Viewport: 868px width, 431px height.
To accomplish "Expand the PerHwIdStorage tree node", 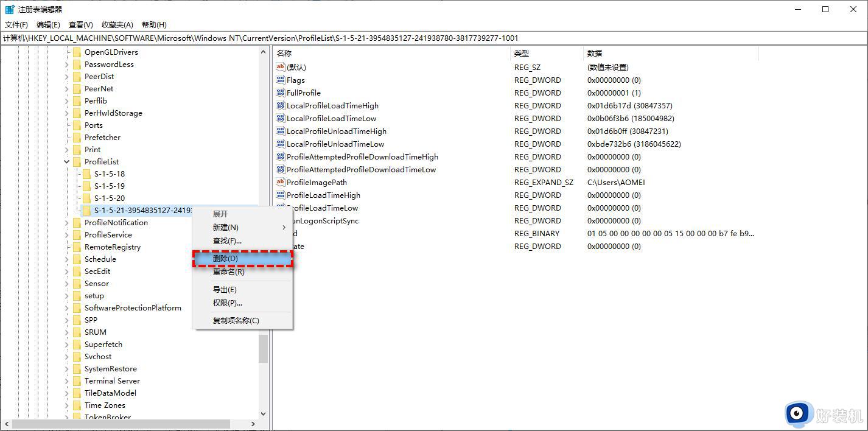I will [x=67, y=113].
